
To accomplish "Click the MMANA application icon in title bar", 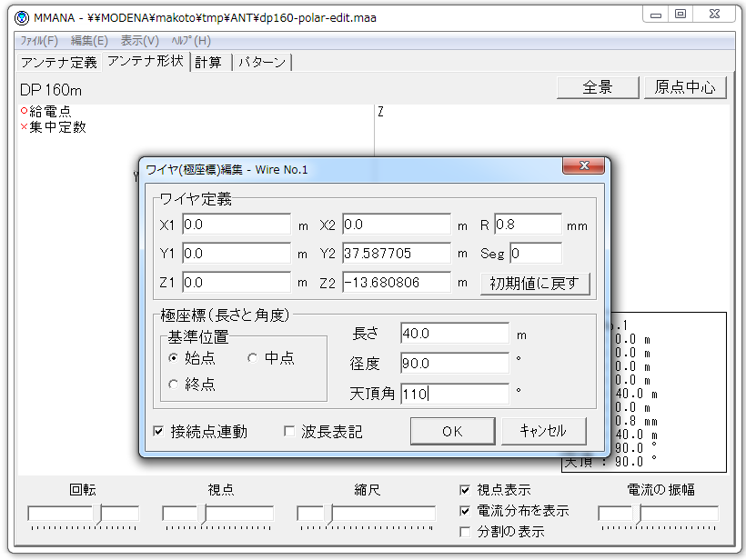I will pos(22,17).
